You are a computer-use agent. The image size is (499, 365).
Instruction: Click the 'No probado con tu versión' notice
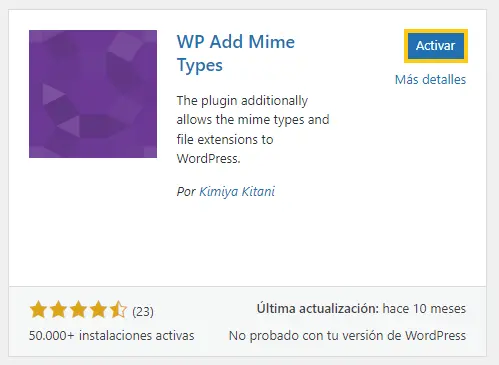347,336
